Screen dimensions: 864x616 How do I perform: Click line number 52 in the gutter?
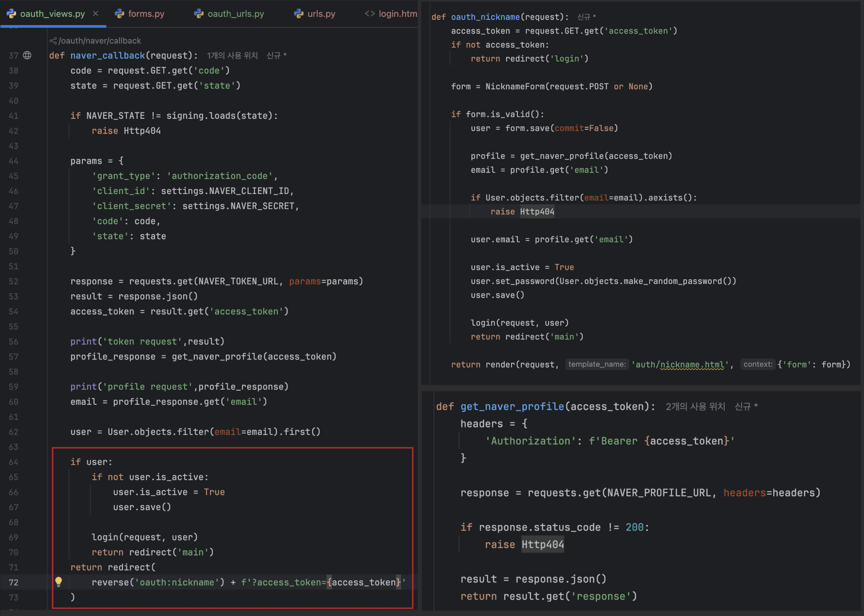pos(14,281)
